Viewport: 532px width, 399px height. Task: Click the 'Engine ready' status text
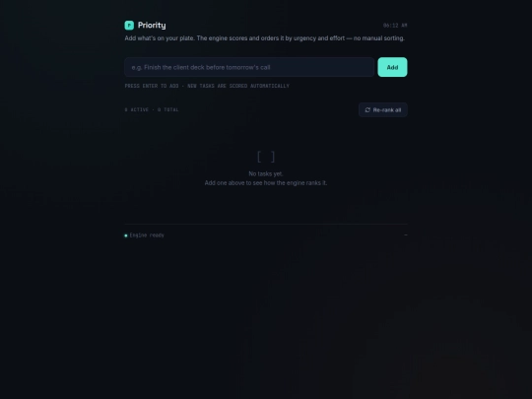[147, 235]
